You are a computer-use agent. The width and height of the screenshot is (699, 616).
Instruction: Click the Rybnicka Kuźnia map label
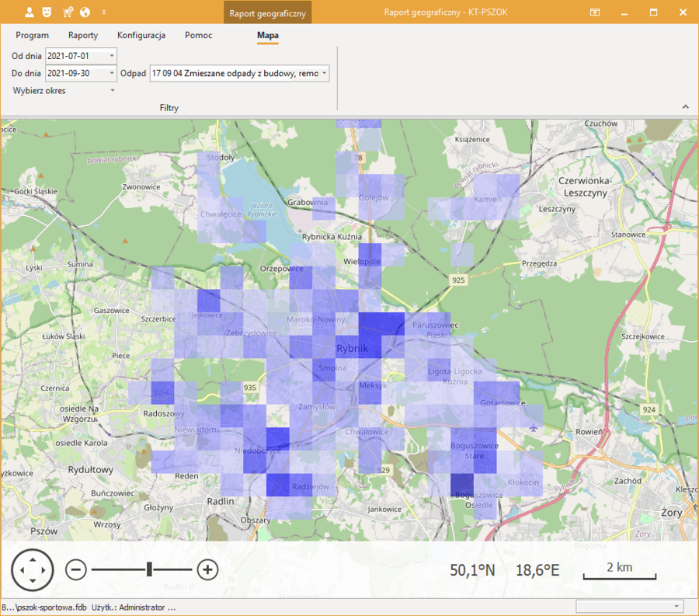(x=332, y=237)
